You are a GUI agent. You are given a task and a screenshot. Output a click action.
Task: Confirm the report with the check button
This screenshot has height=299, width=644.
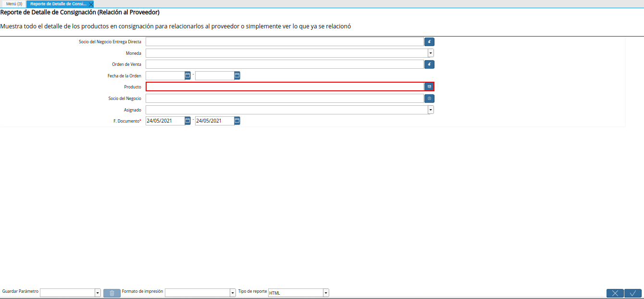(x=633, y=293)
